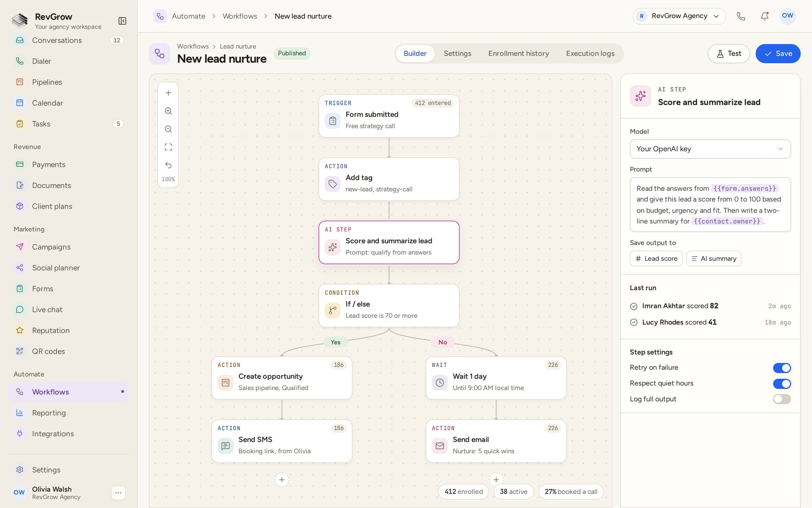The width and height of the screenshot is (812, 508).
Task: Open QR codes in sidebar
Action: tap(69, 351)
